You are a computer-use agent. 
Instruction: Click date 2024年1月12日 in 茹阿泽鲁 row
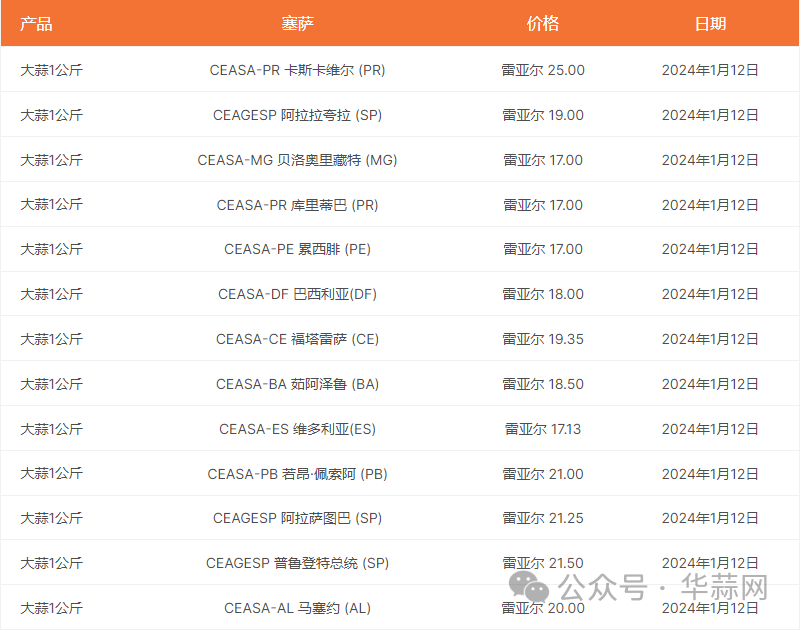coord(710,384)
